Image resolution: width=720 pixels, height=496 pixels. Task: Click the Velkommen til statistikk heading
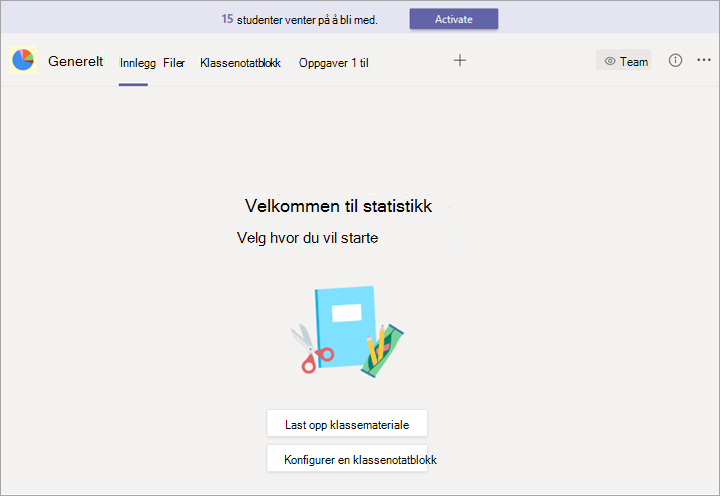(338, 206)
